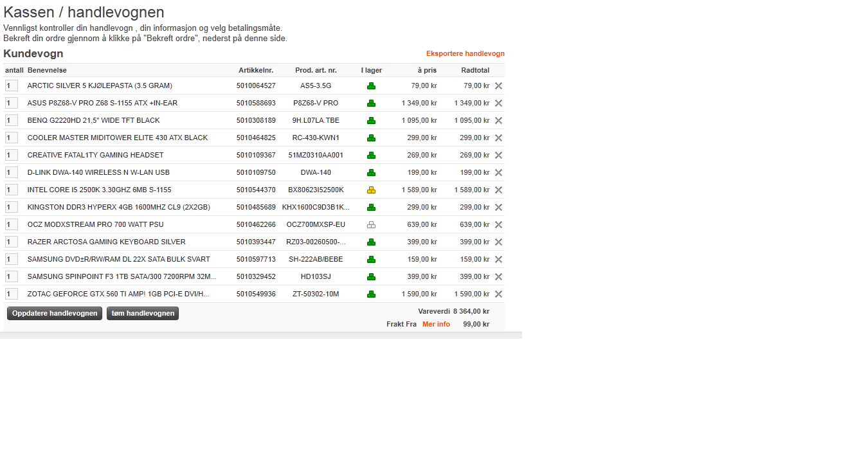Click the Prod. art. nr. column header

[x=316, y=70]
